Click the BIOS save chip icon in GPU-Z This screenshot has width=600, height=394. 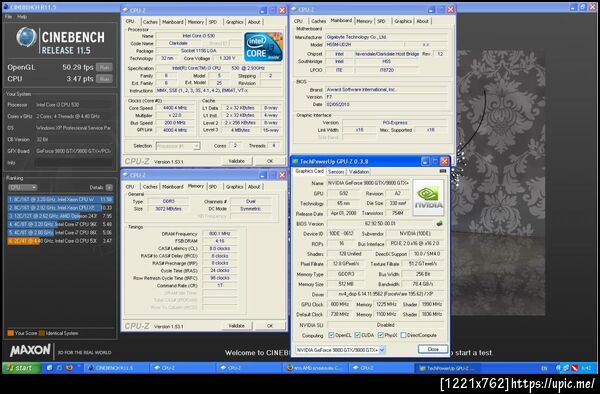point(439,223)
